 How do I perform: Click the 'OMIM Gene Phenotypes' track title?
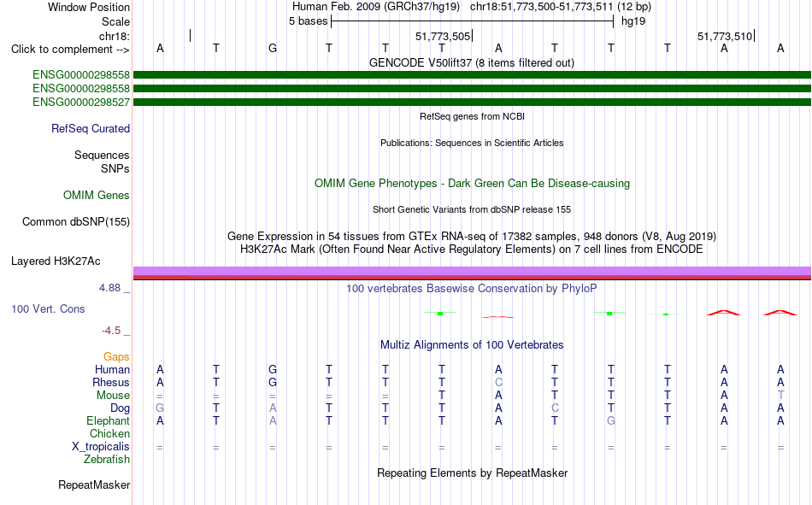[472, 184]
